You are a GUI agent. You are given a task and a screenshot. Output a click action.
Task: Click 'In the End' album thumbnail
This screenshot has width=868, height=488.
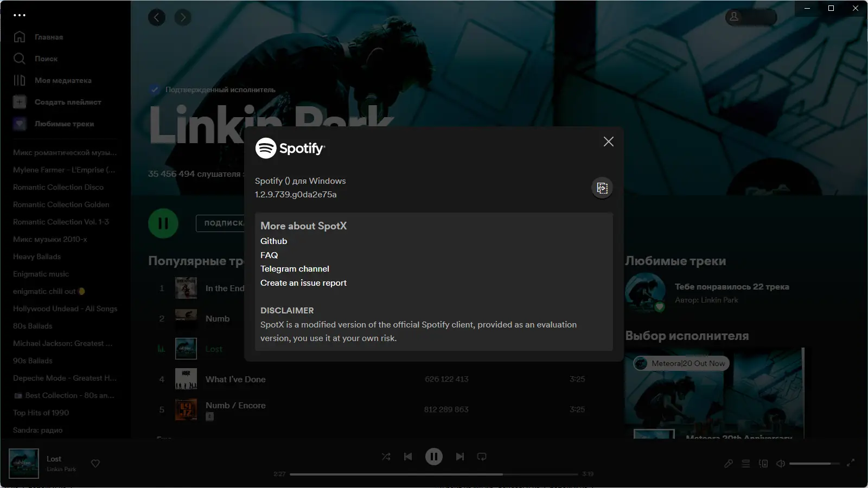pos(186,288)
